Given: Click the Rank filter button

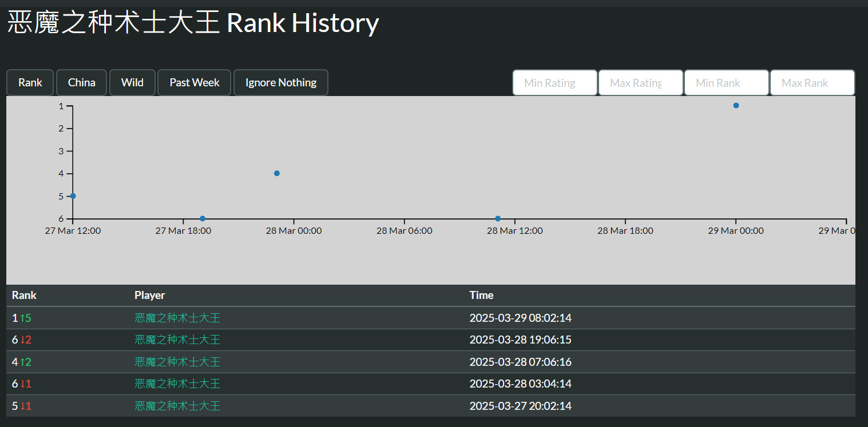Looking at the screenshot, I should [30, 83].
